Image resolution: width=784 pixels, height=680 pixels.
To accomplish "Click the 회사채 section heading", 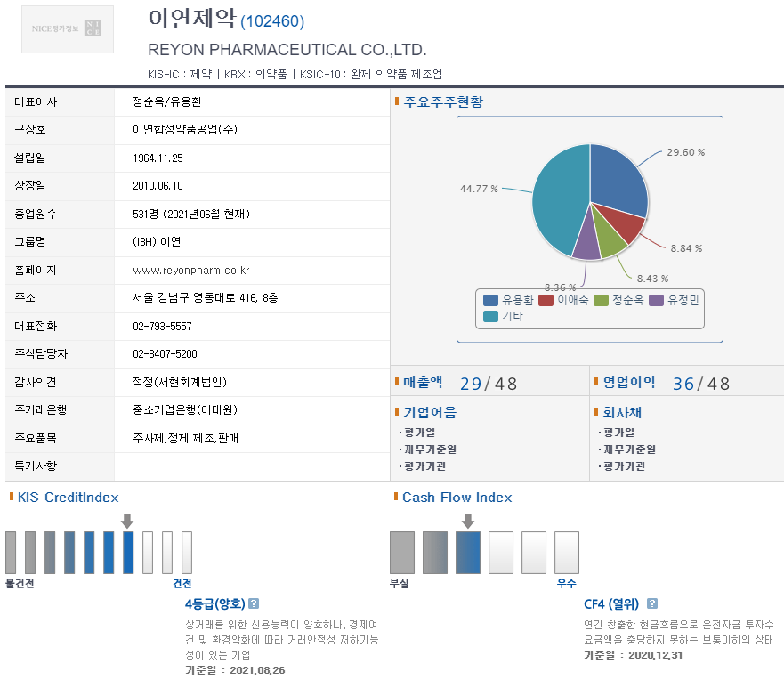I will pos(622,412).
